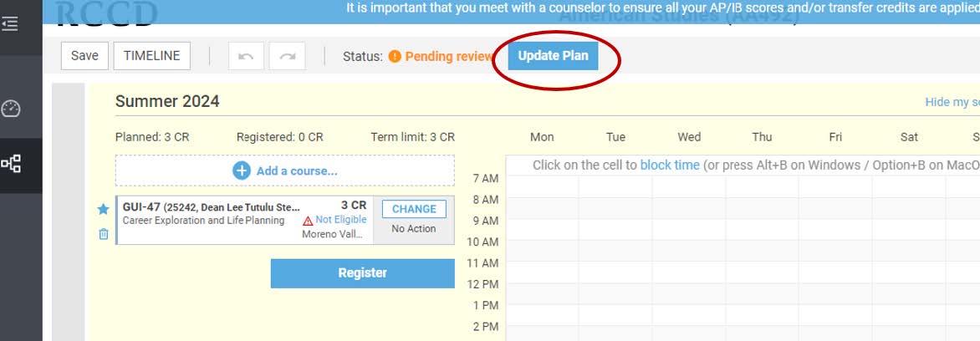
Task: Open the TIMELINE view
Action: (x=152, y=56)
